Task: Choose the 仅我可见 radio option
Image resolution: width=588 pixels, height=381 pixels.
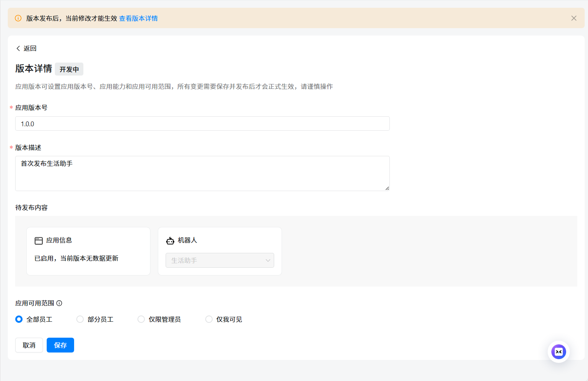Action: click(209, 319)
